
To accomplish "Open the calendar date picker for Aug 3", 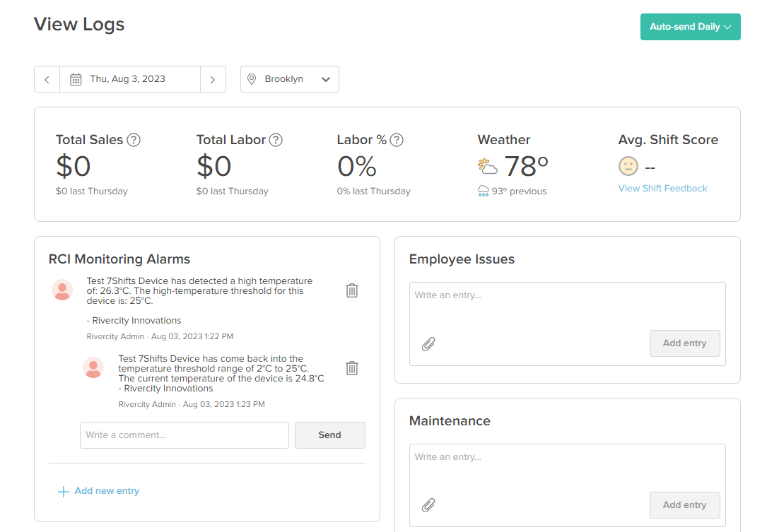I will click(x=76, y=79).
